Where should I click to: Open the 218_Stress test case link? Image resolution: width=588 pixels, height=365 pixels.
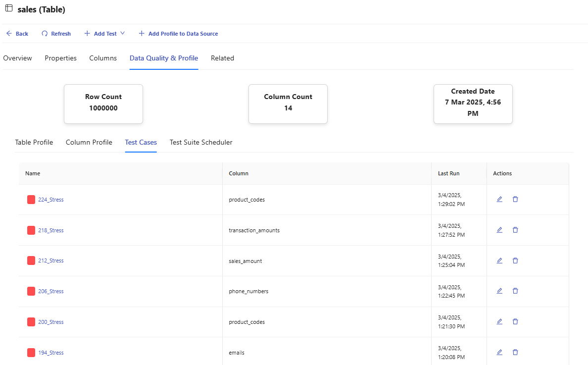coord(51,230)
